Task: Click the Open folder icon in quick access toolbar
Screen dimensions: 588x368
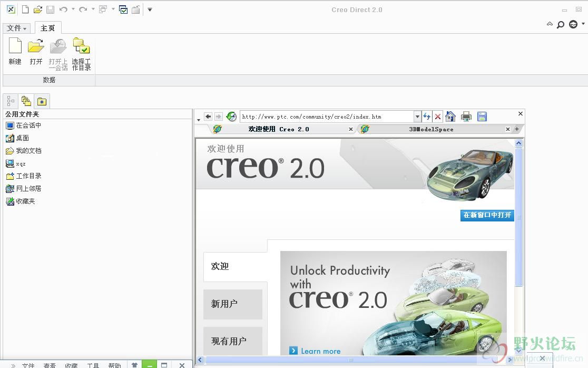Action: click(x=37, y=9)
